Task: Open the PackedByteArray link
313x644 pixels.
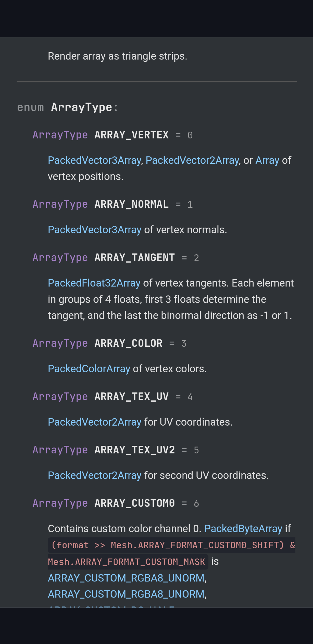Action: click(243, 529)
